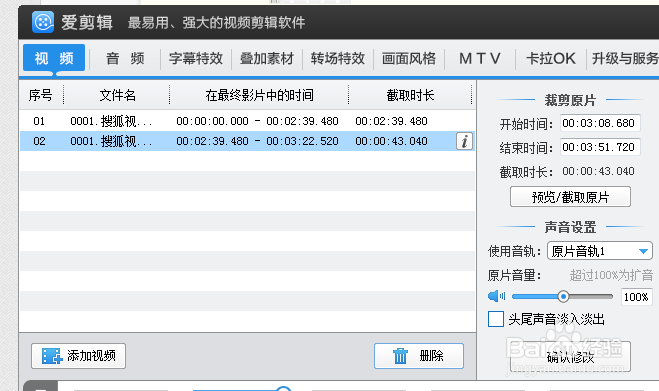Image resolution: width=659 pixels, height=391 pixels.
Task: Open the 卡拉OK tab
Action: click(551, 58)
